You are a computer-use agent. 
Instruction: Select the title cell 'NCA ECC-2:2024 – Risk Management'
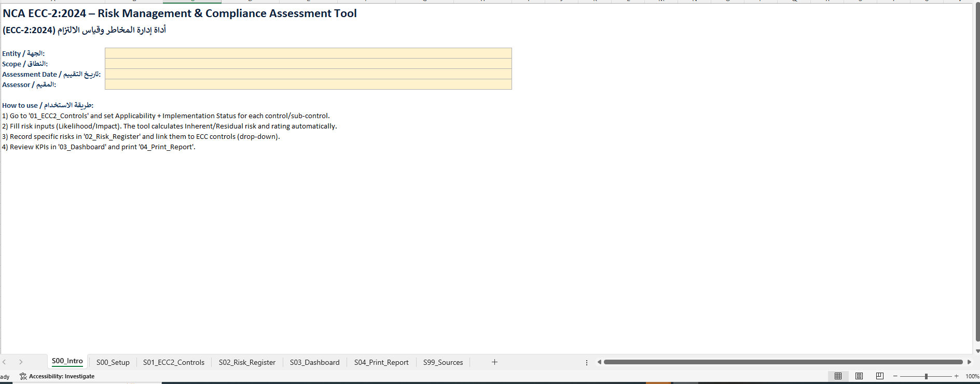point(180,13)
